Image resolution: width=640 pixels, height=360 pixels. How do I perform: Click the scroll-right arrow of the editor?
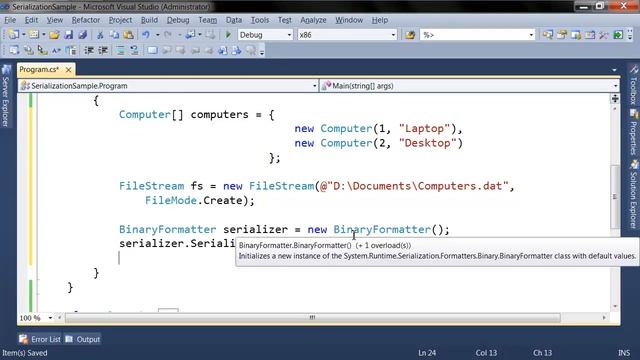(604, 318)
